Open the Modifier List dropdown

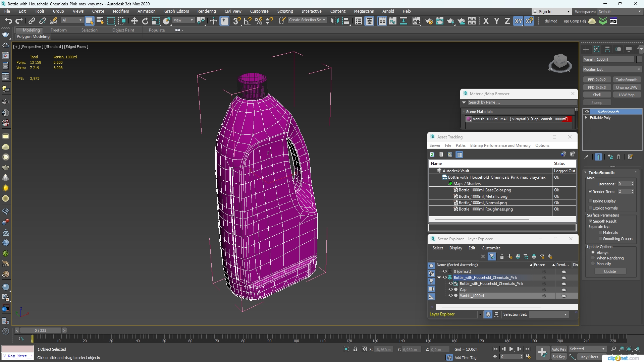click(x=612, y=69)
